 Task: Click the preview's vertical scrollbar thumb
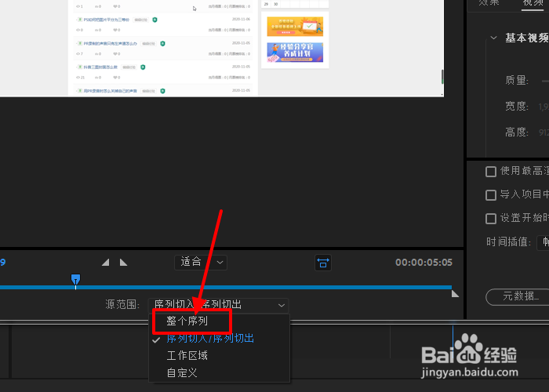(442, 77)
